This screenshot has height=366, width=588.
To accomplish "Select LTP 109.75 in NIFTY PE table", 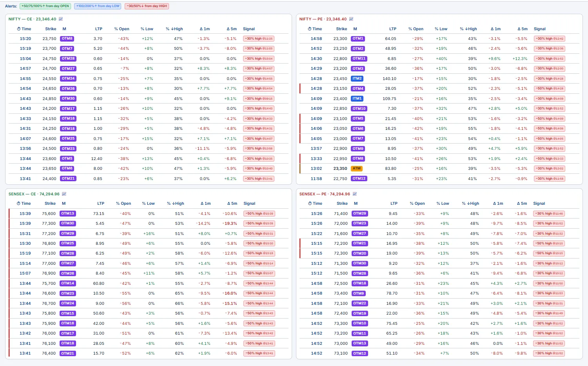I will point(389,98).
